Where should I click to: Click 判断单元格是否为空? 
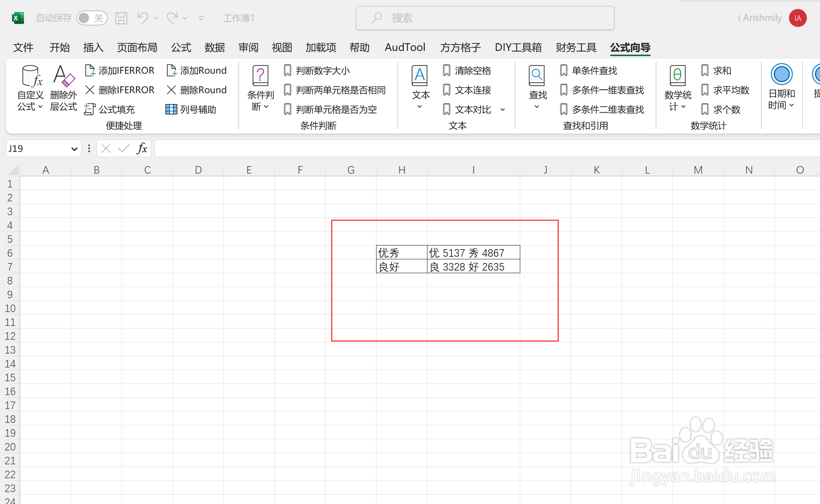coord(330,109)
